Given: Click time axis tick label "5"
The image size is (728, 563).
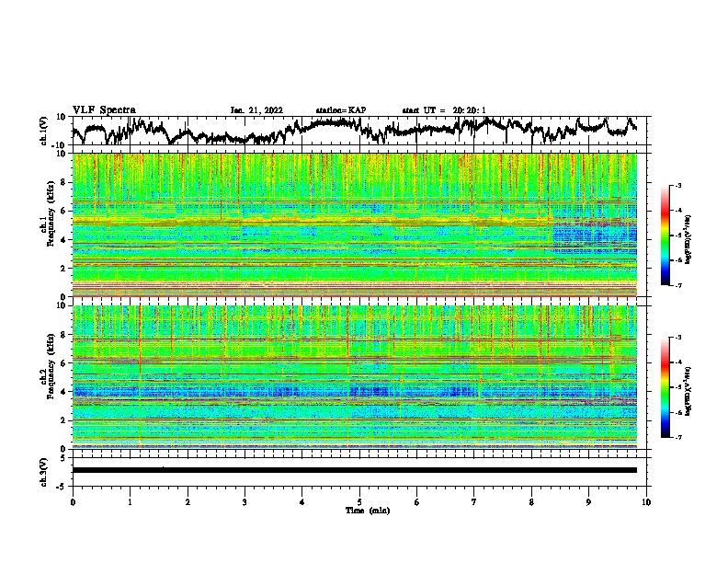Looking at the screenshot, I should 359,502.
